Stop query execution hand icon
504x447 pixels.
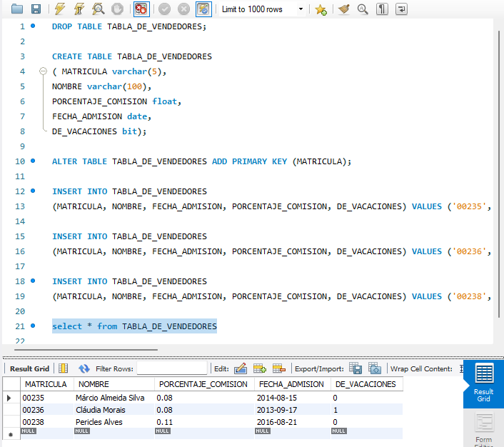point(117,9)
